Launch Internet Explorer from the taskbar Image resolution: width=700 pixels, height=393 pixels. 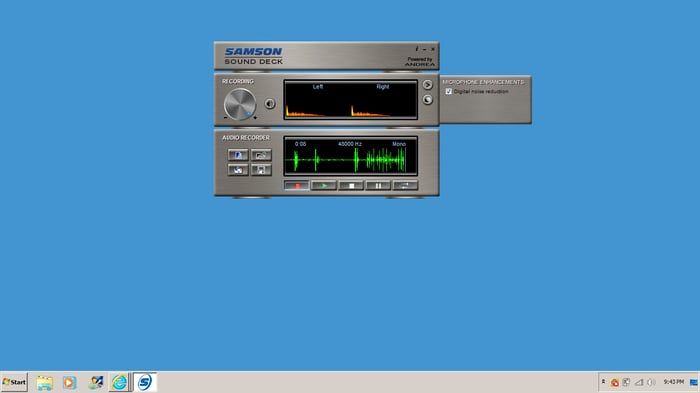(x=119, y=382)
